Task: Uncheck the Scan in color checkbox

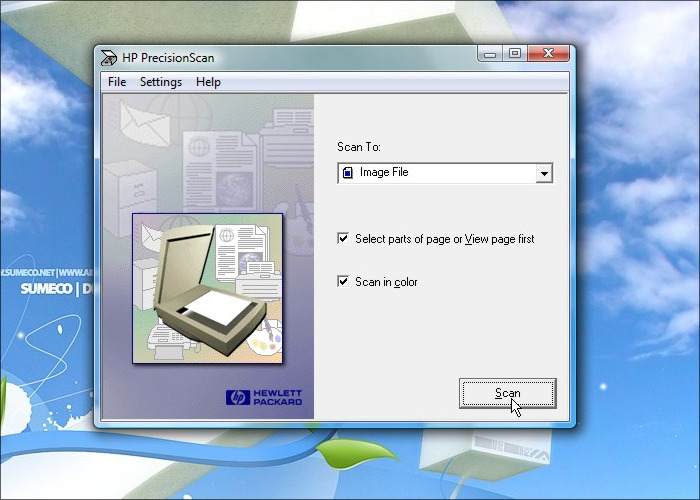Action: tap(344, 282)
